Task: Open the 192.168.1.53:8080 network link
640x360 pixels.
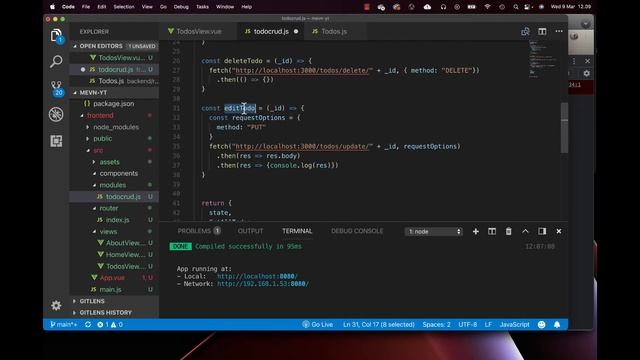Action: [263, 284]
